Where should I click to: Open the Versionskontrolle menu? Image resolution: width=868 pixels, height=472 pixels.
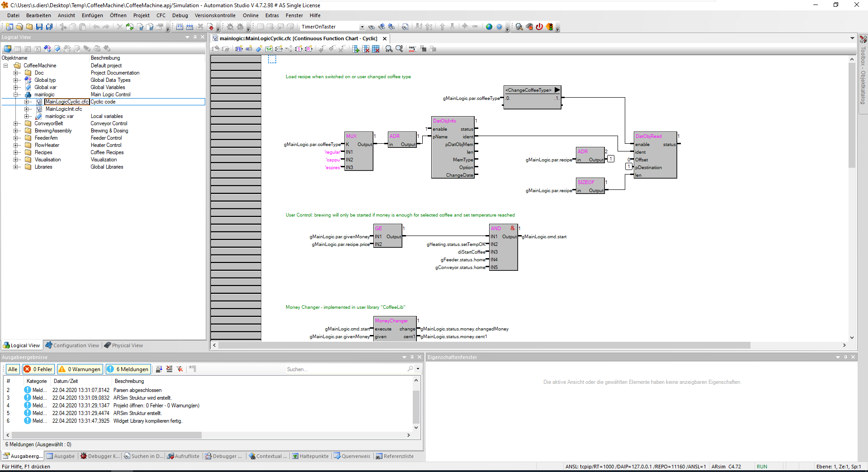coord(215,15)
